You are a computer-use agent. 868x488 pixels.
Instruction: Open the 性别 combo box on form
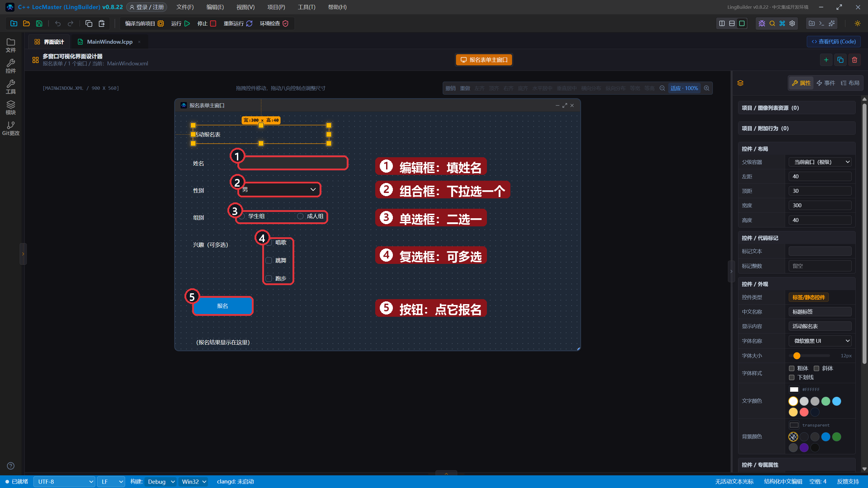pyautogui.click(x=279, y=189)
